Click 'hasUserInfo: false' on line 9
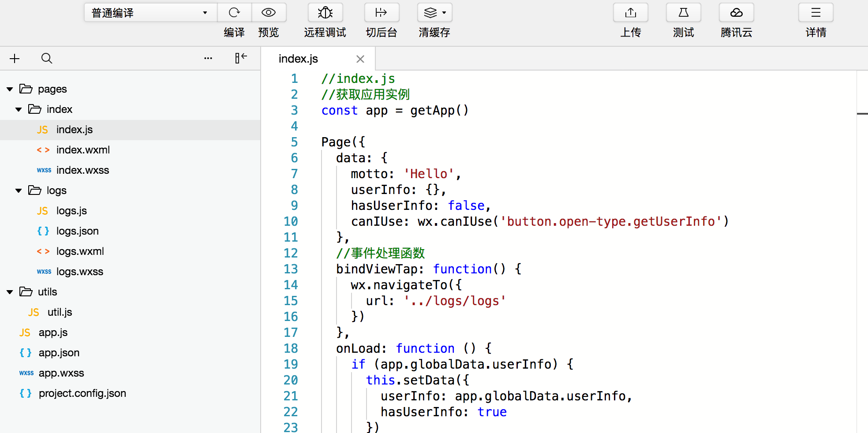Screen dimensions: 868x433 click(x=418, y=205)
